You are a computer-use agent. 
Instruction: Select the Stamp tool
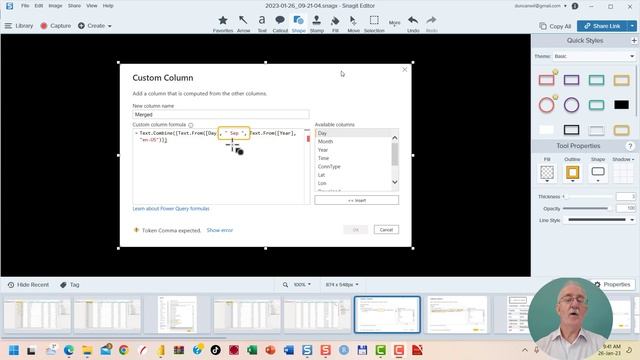pos(317,24)
